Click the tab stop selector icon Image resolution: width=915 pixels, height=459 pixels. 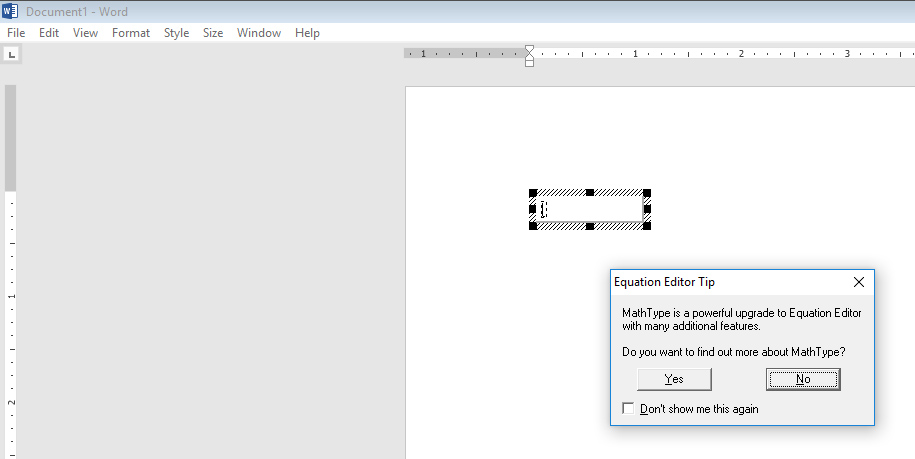pos(12,55)
